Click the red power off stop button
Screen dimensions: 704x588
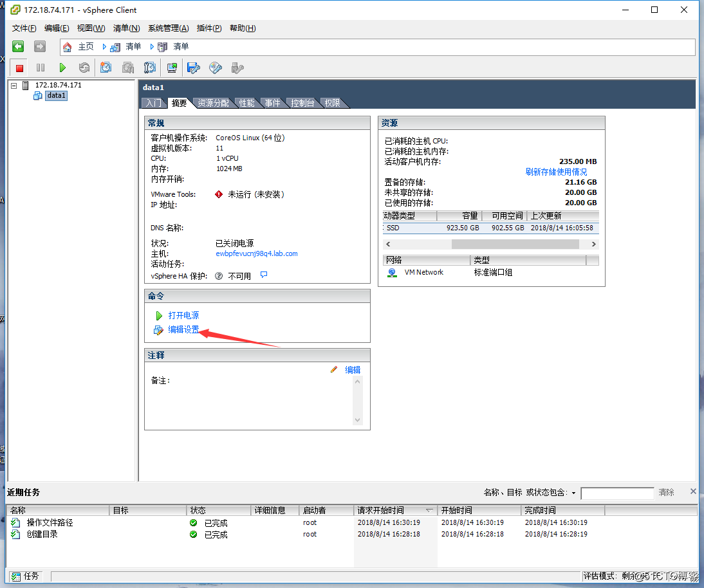19,68
